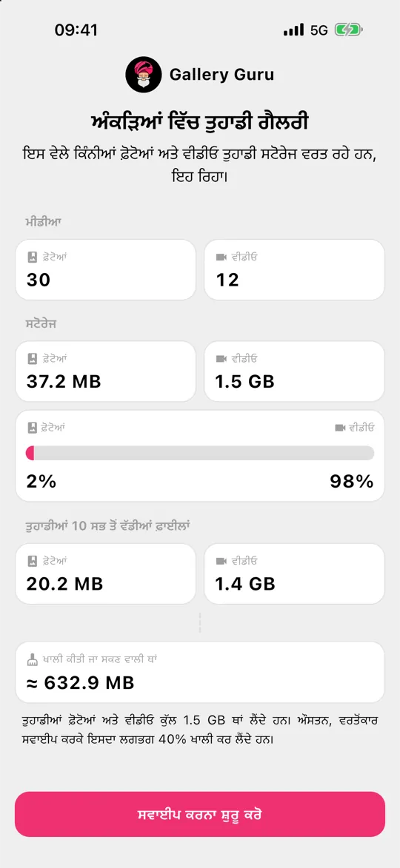400x868 pixels.
Task: Select the 20.2 MB largest photos card
Action: coord(105,573)
